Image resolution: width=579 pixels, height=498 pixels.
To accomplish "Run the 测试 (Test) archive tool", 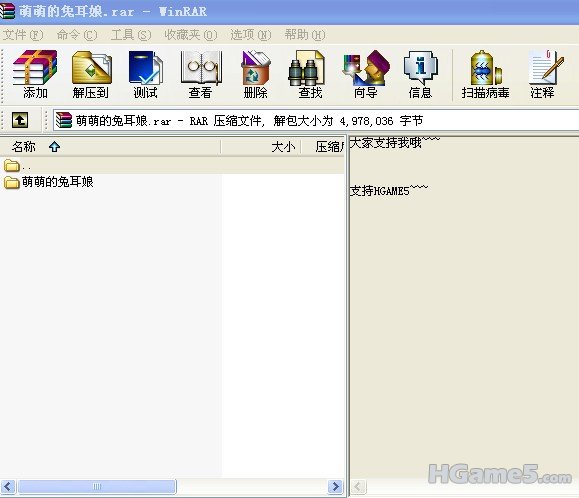I will coord(145,75).
